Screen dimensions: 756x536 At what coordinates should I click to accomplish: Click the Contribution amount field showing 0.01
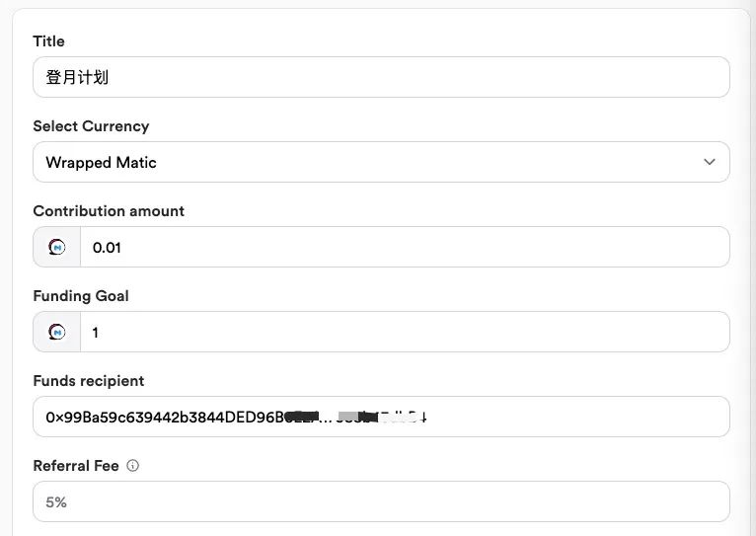pos(405,247)
